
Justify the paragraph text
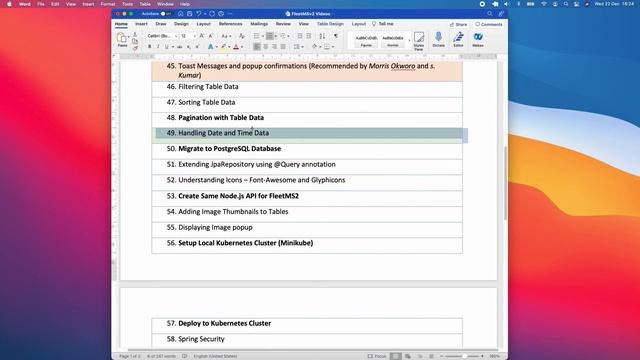click(283, 47)
